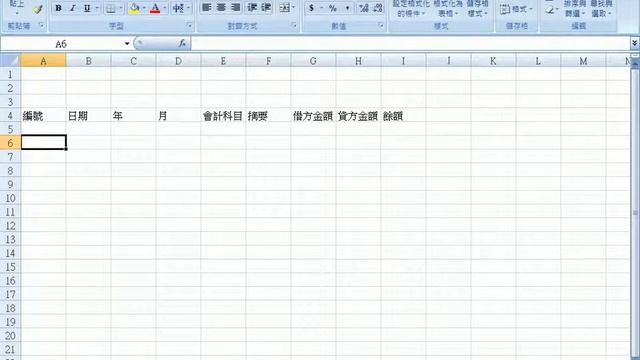Screen dimensions: 640x360
Task: Open fill color dropdown arrow
Action: pos(144,8)
